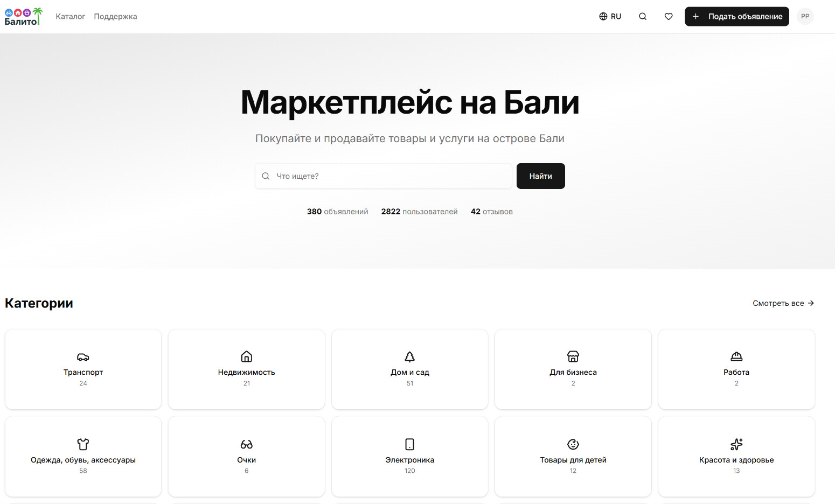Click the Электроника tablet icon
835x504 pixels.
pyautogui.click(x=410, y=444)
